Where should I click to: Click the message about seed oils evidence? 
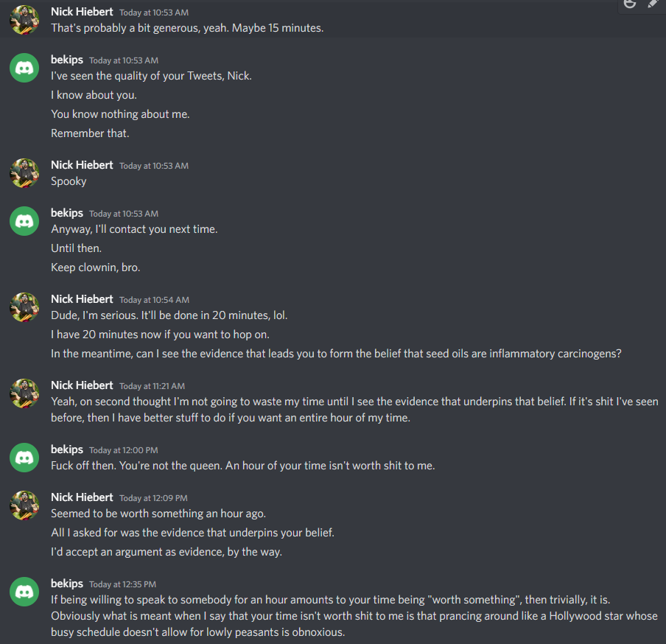click(x=336, y=354)
